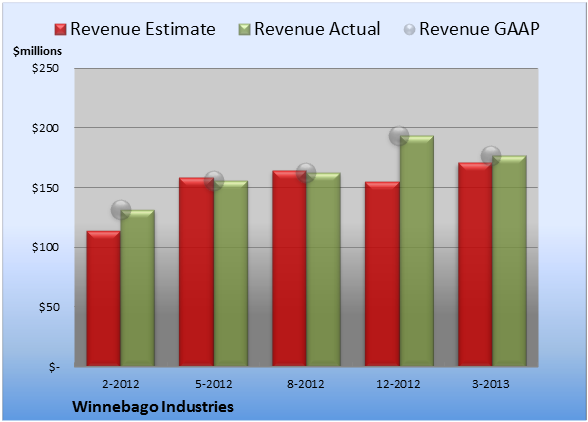Click the gray Revenue GAAP legend marker
This screenshot has height=422, width=588.
click(410, 29)
